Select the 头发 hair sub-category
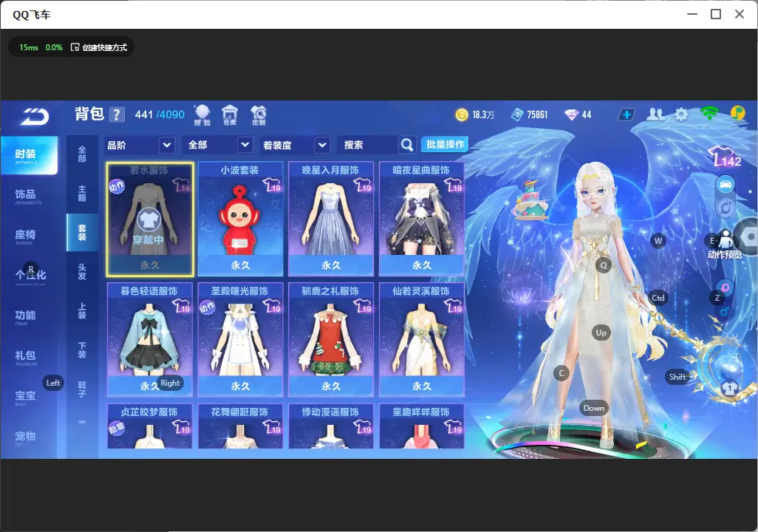The height and width of the screenshot is (532, 758). coord(82,272)
